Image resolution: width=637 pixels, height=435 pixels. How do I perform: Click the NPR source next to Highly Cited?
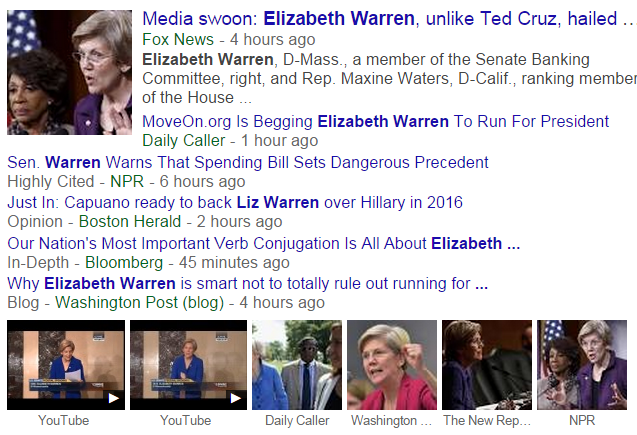click(127, 182)
